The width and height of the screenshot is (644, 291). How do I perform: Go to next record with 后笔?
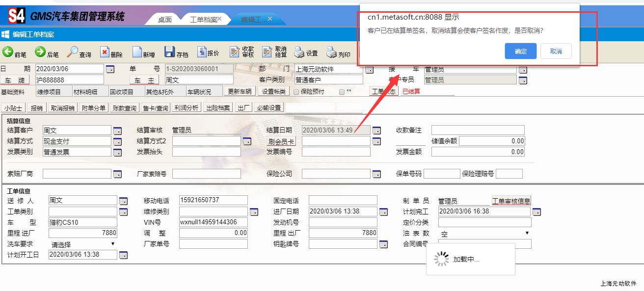point(40,52)
